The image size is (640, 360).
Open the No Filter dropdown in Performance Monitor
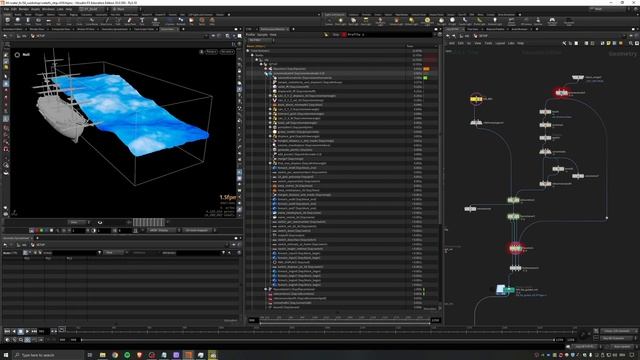click(261, 40)
